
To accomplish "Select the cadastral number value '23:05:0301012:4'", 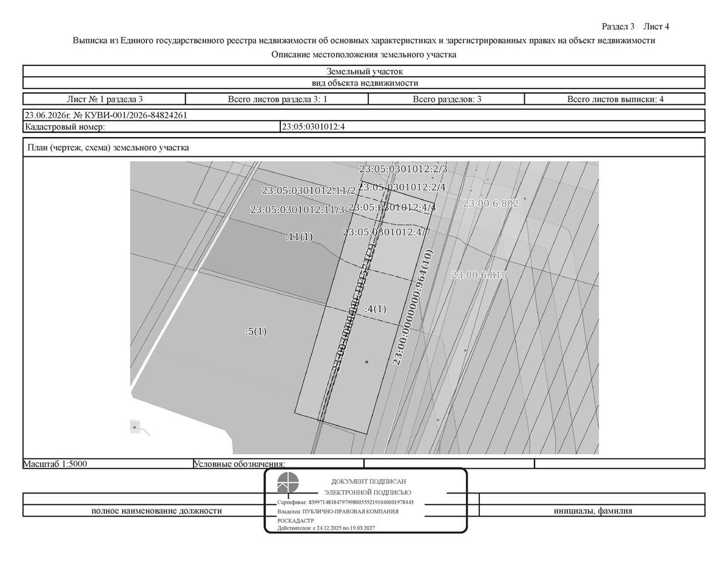I will 313,127.
